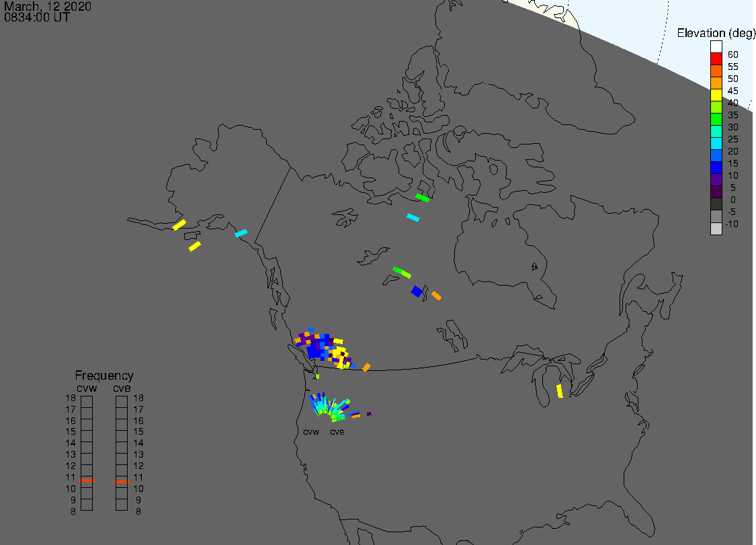Screen dimensions: 756x545
Task: Click the '45' elevation legend value
Action: point(733,91)
